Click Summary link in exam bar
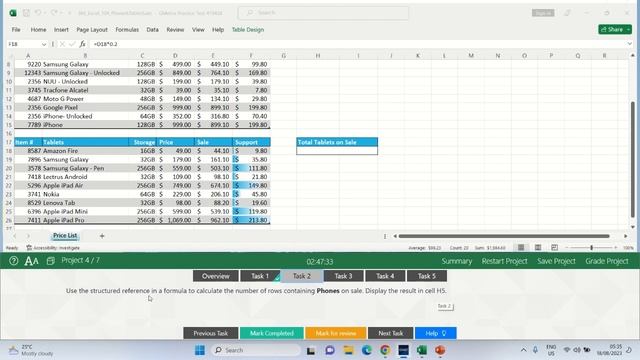The image size is (640, 360). click(x=456, y=261)
